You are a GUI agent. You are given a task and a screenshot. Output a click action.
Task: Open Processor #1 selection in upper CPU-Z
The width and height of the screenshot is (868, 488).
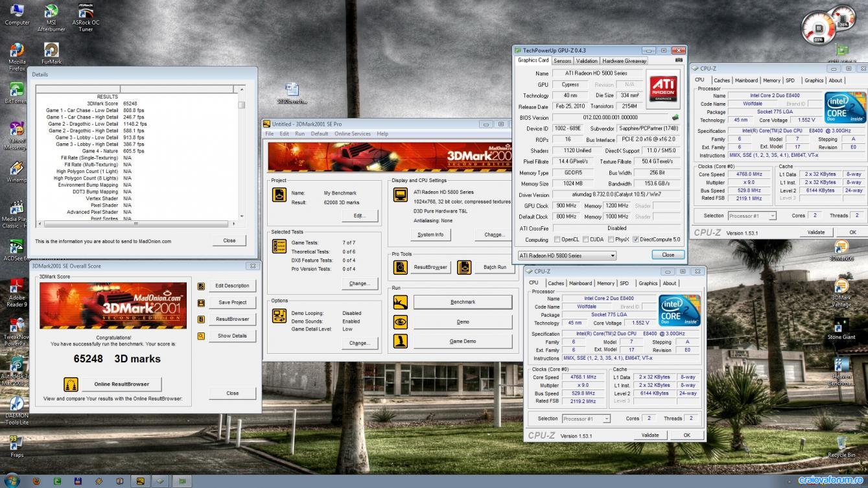[x=751, y=216]
